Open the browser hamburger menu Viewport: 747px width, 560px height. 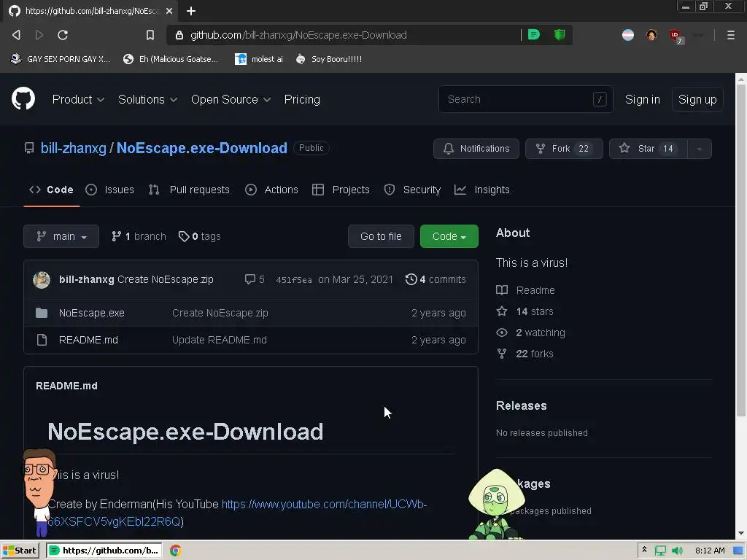[731, 35]
